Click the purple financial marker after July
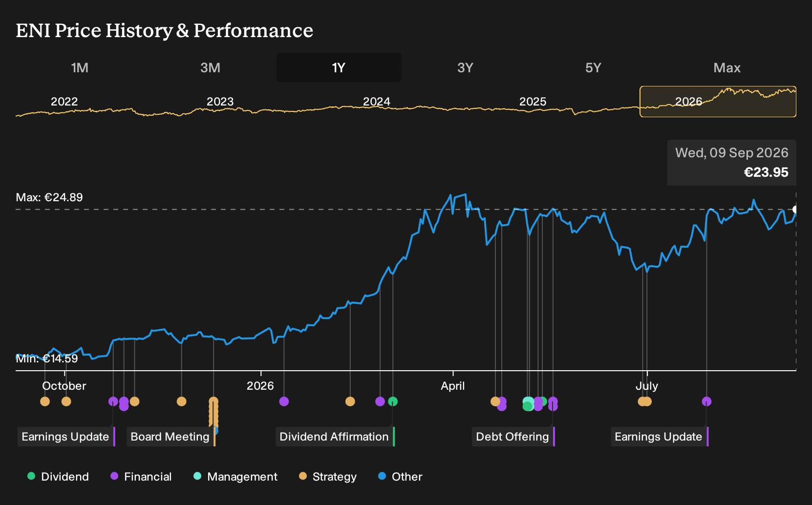This screenshot has height=505, width=812. (706, 401)
